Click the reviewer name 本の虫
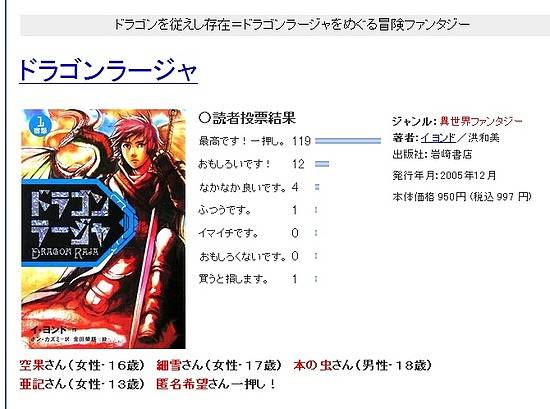The height and width of the screenshot is (409, 550). pyautogui.click(x=312, y=365)
